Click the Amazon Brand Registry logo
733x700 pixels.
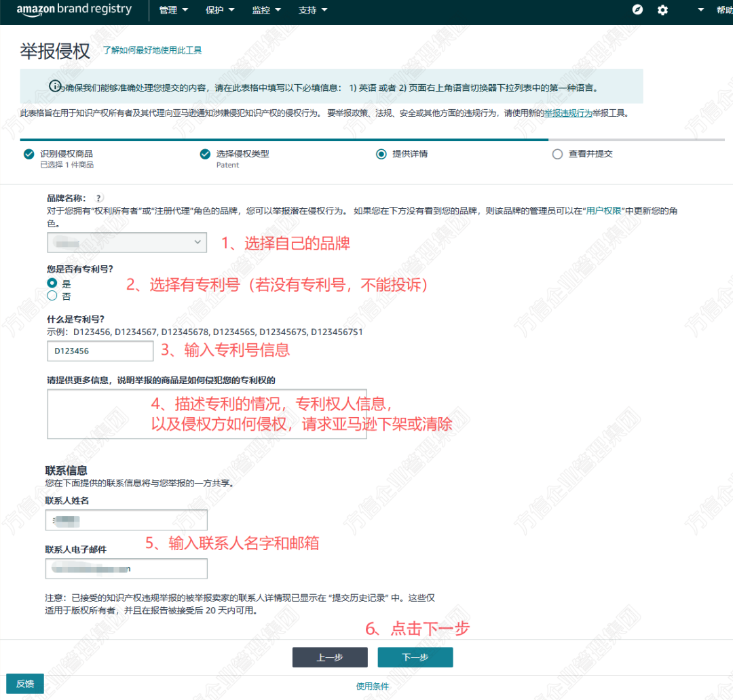74,9
